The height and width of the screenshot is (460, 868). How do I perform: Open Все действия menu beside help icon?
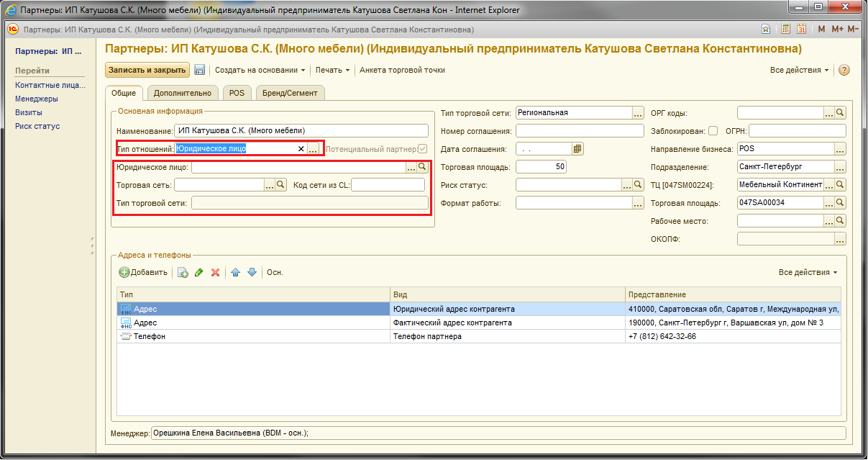800,70
